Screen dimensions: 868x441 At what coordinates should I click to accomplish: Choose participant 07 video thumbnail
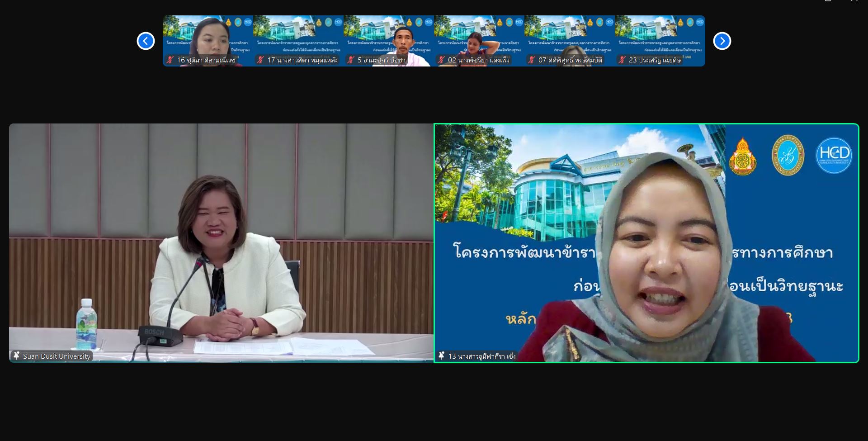[x=570, y=38]
